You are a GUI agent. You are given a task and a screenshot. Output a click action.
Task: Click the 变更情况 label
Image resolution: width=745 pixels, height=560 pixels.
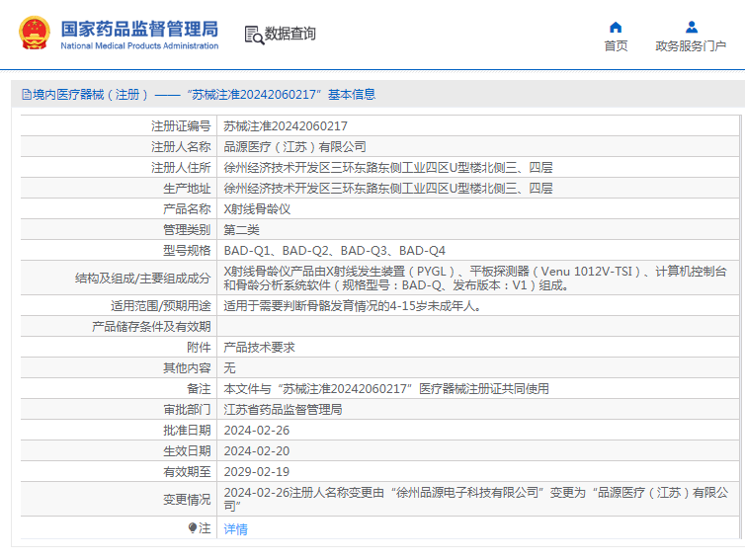coord(187,500)
